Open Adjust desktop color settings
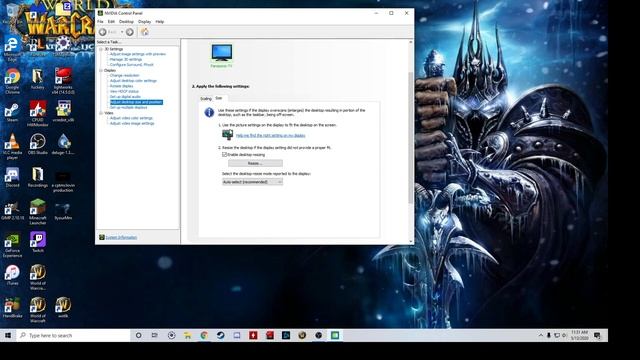Image resolution: width=640 pixels, height=360 pixels. pyautogui.click(x=133, y=81)
